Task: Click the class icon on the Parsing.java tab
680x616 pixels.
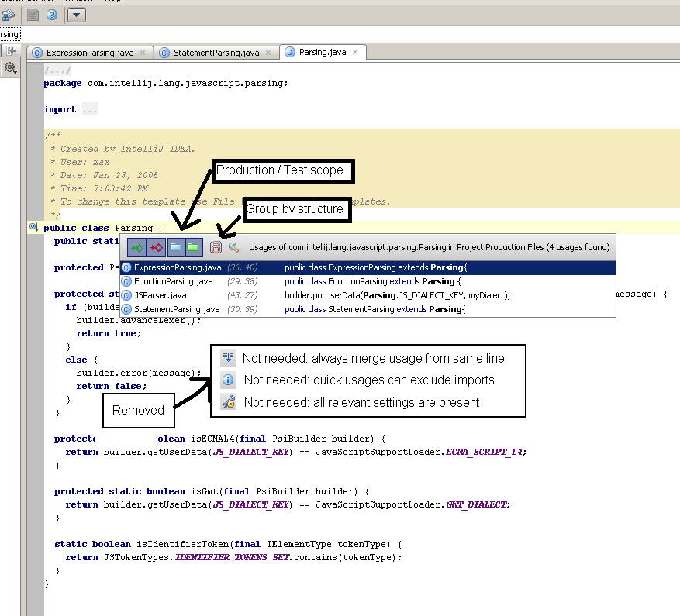Action: click(290, 52)
